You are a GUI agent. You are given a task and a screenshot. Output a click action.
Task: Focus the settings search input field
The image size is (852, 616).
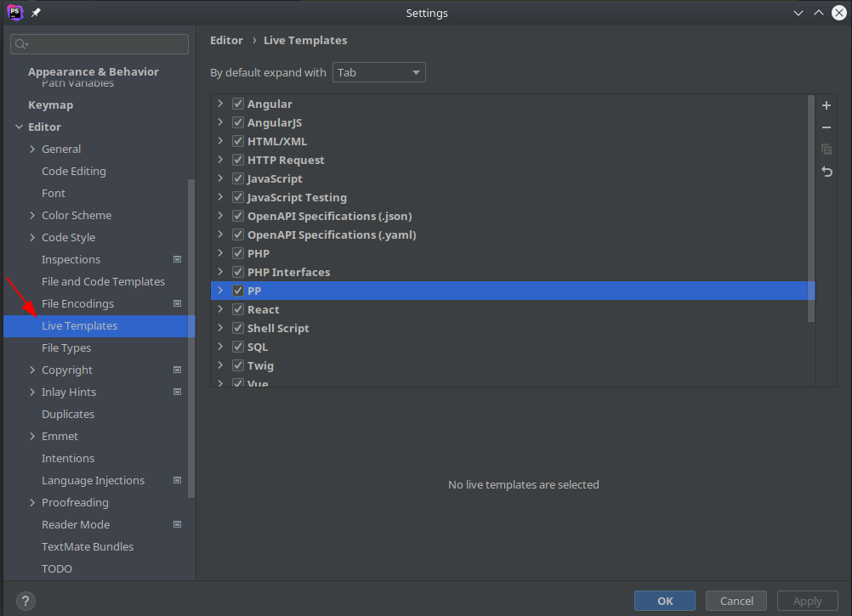99,44
